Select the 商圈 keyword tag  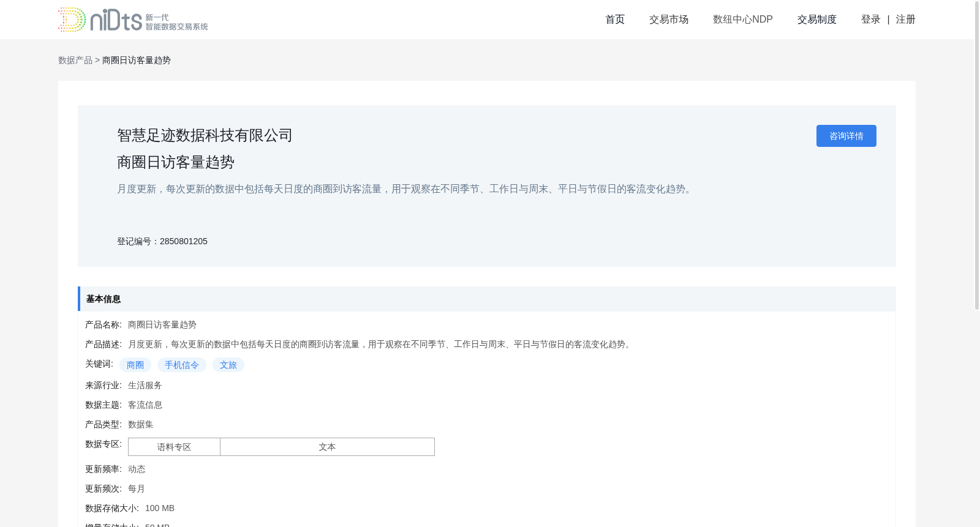point(135,365)
